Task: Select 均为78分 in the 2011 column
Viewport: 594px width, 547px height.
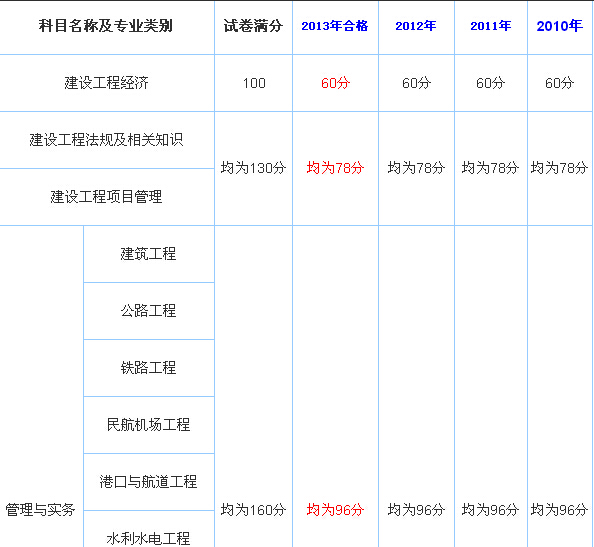Action: tap(490, 168)
